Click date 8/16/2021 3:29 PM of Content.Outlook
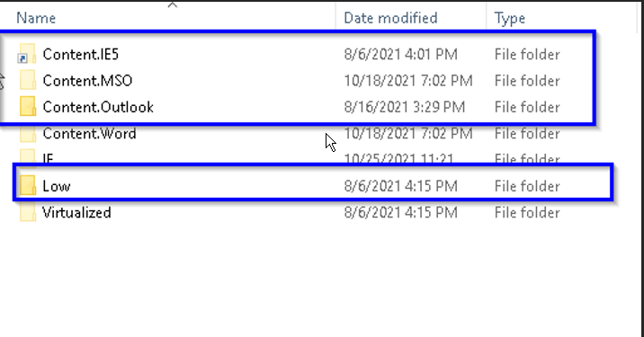The image size is (644, 337). pos(405,107)
